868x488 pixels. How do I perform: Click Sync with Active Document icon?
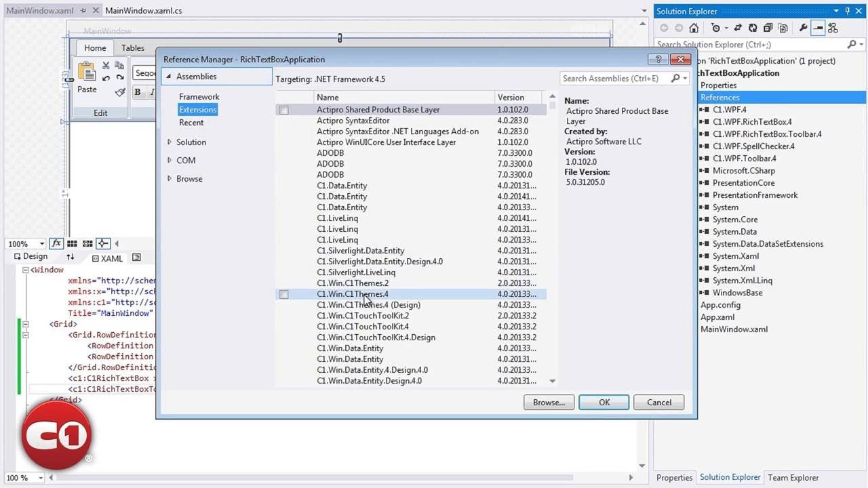[738, 28]
